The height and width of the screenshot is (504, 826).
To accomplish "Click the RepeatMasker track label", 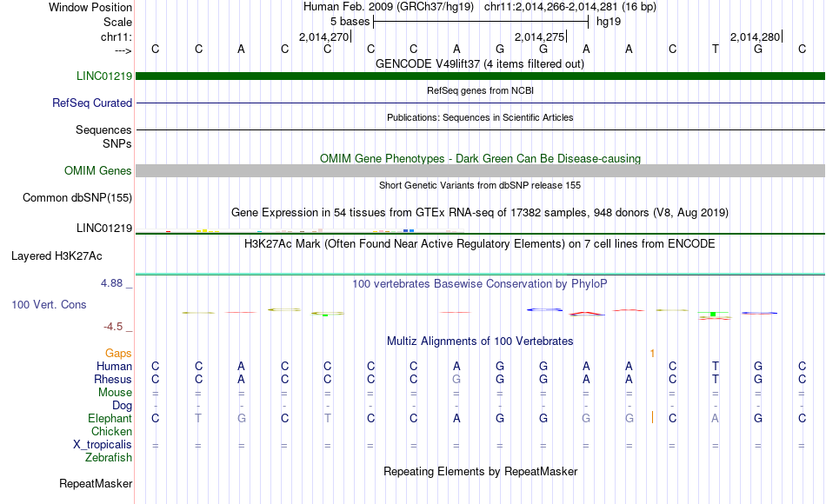I will [96, 483].
